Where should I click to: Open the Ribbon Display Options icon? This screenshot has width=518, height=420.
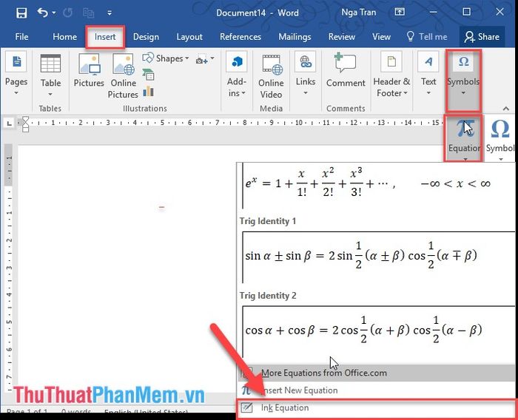pyautogui.click(x=400, y=13)
